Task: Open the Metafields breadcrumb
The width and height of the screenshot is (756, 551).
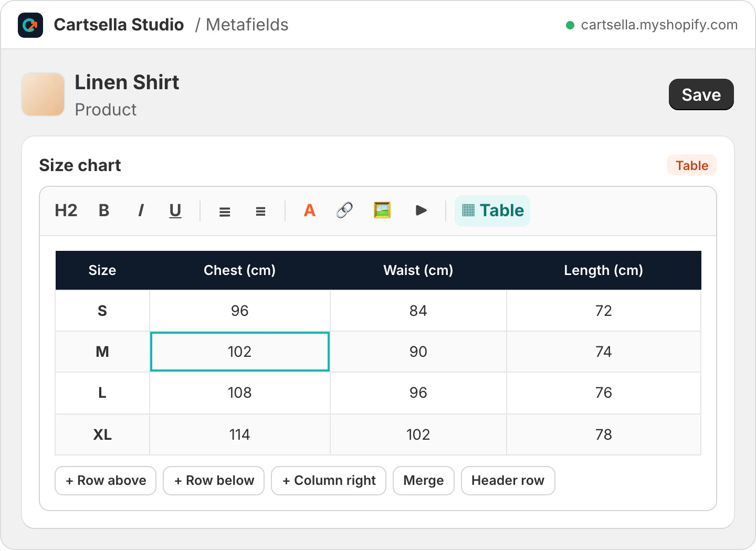Action: click(x=247, y=25)
